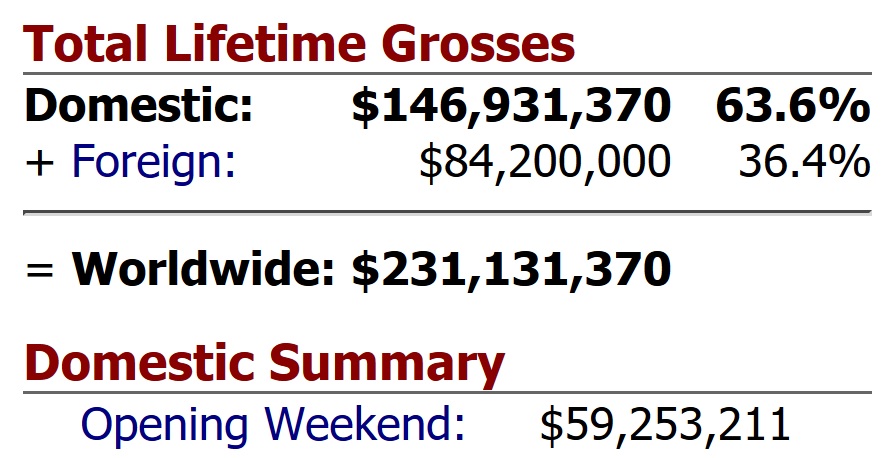Click the divider line above Worldwide
Viewport: 894px width, 458px height.
[x=446, y=212]
